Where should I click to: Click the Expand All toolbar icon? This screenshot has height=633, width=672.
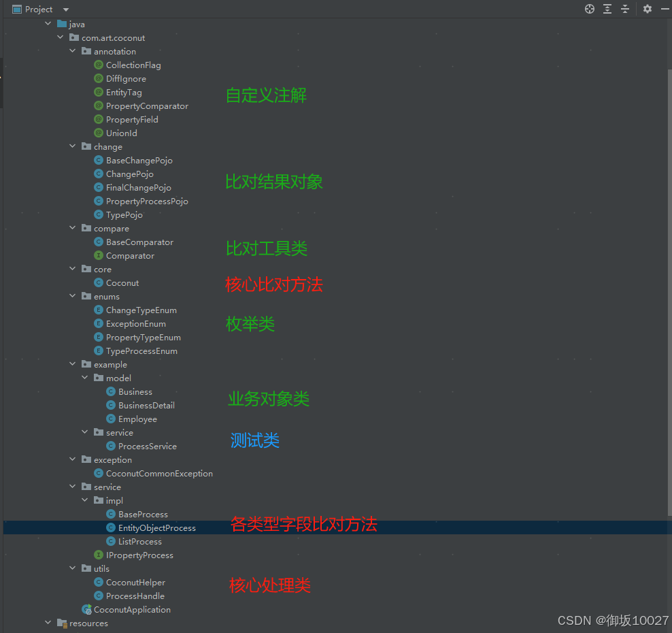pos(607,9)
